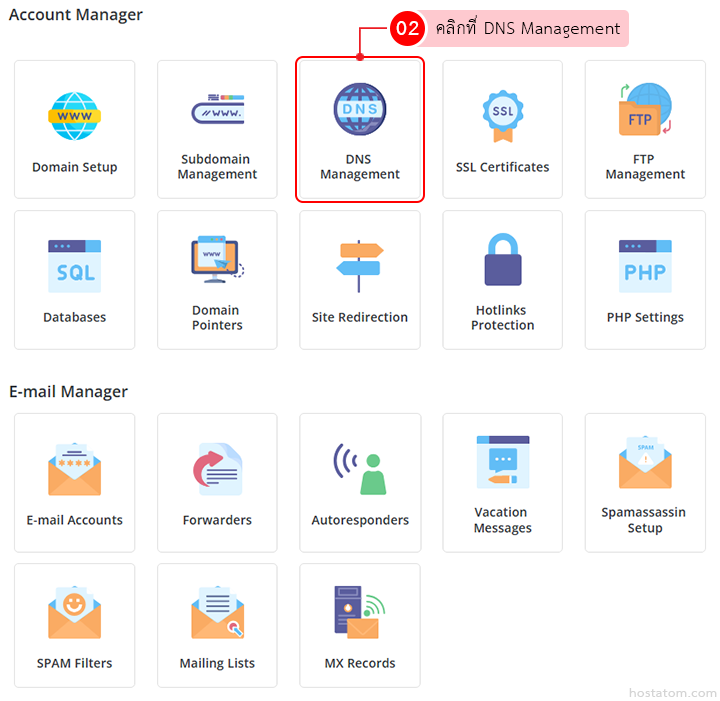The image size is (720, 701).
Task: Select Vacation Messages icon
Action: (502, 463)
